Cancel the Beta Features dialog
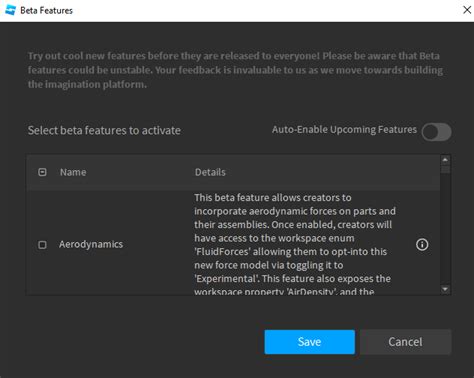Image resolution: width=474 pixels, height=378 pixels. tap(405, 342)
